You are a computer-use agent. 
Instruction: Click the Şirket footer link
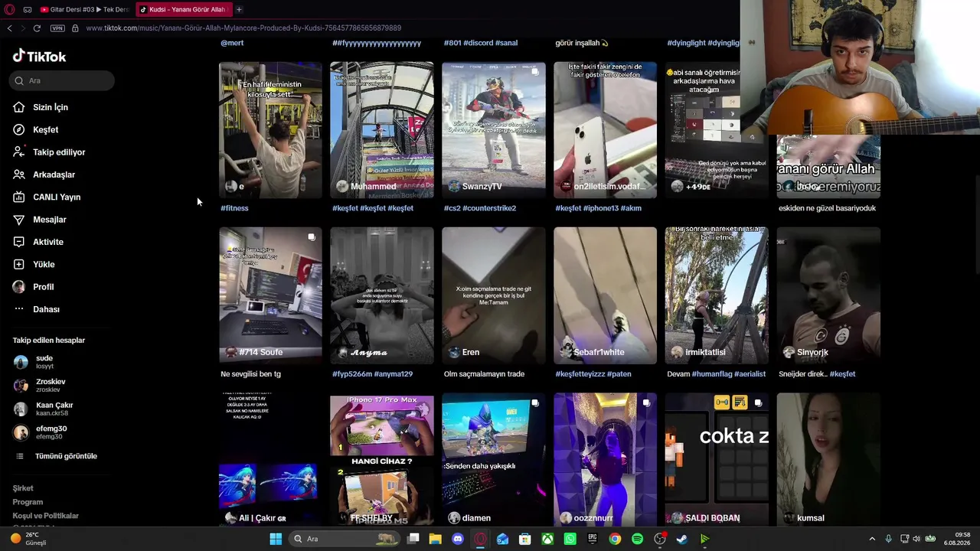tap(23, 488)
